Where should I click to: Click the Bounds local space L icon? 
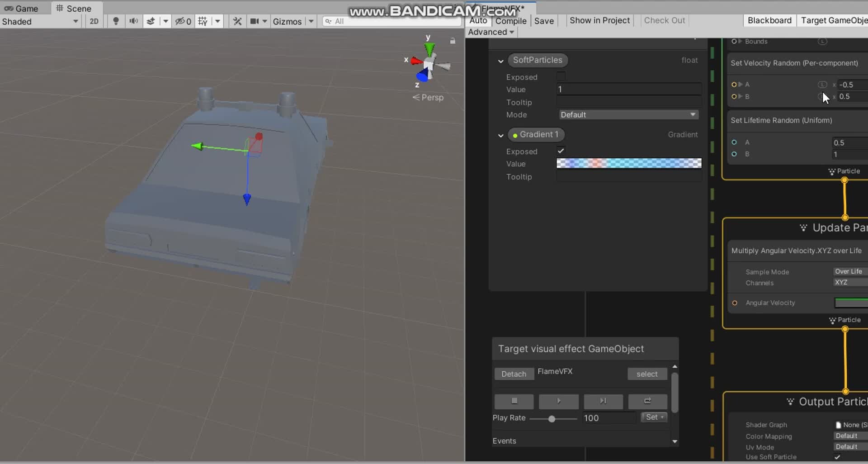822,41
